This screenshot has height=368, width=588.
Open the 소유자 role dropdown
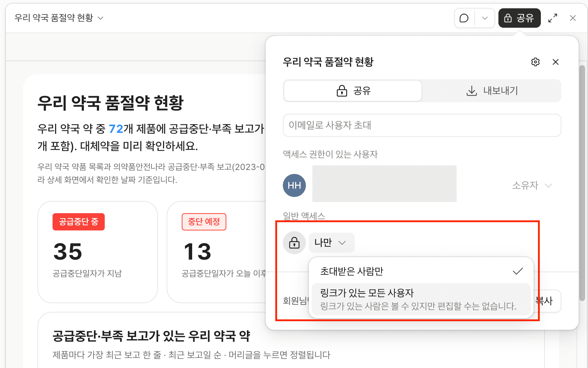pyautogui.click(x=532, y=185)
